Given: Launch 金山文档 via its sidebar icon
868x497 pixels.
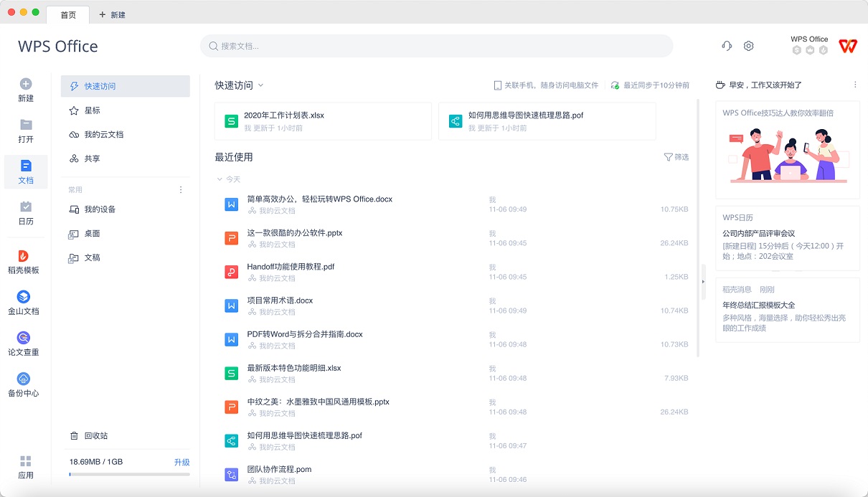Looking at the screenshot, I should [26, 301].
